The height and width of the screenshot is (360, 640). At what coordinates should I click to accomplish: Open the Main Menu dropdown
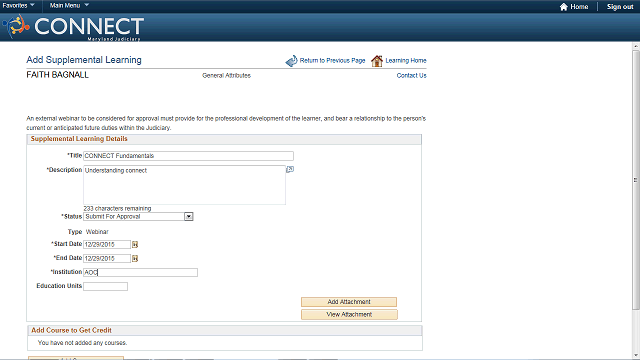(69, 5)
